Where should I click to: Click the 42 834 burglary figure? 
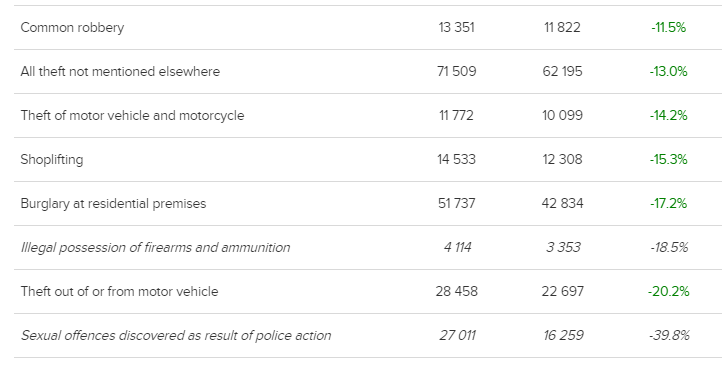pos(562,203)
